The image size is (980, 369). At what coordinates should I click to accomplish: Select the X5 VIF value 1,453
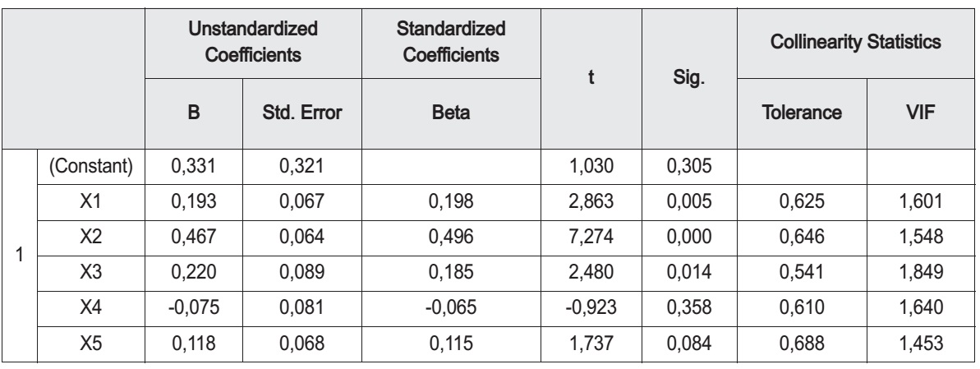(x=921, y=344)
